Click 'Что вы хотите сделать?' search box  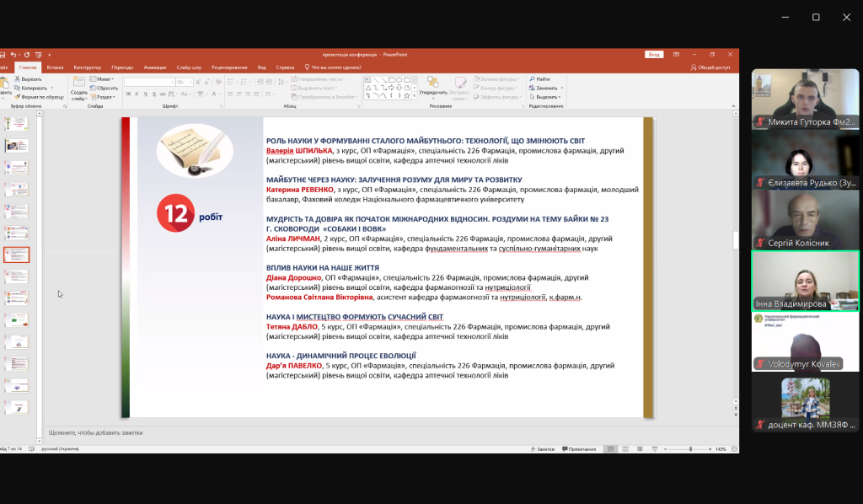point(333,67)
